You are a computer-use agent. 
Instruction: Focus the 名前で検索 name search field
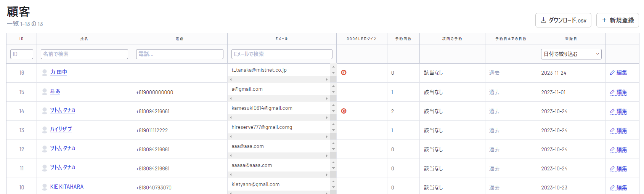click(x=84, y=54)
